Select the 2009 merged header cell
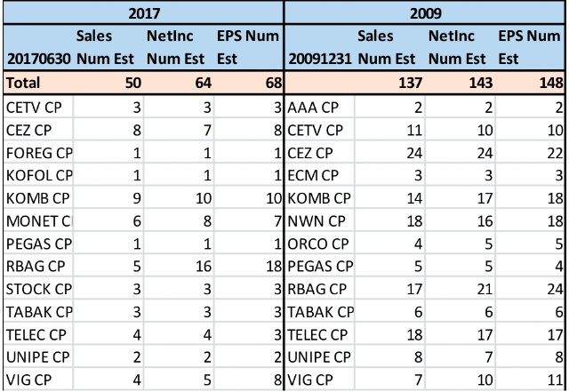The image size is (569, 392). [426, 13]
